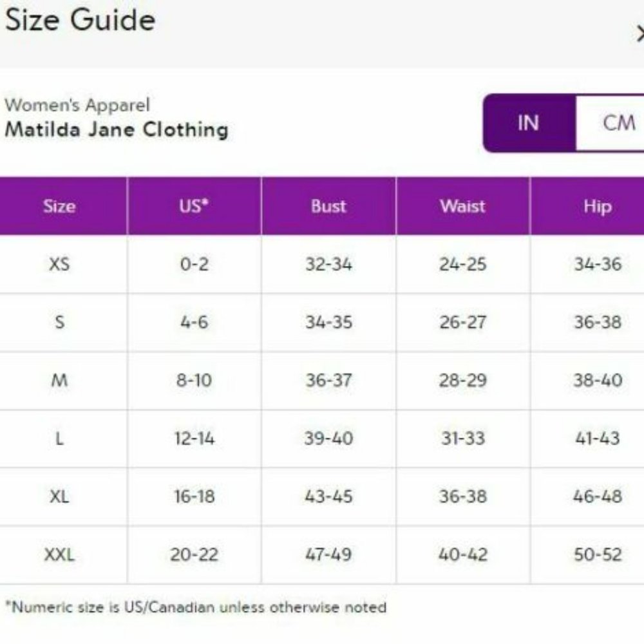Select the XXL size row
This screenshot has width=644, height=644.
pyautogui.click(x=60, y=554)
